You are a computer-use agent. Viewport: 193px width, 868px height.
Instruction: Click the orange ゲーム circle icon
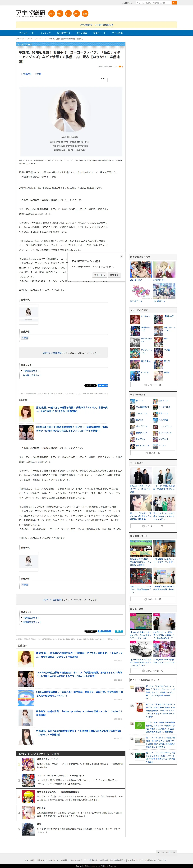point(68,14)
